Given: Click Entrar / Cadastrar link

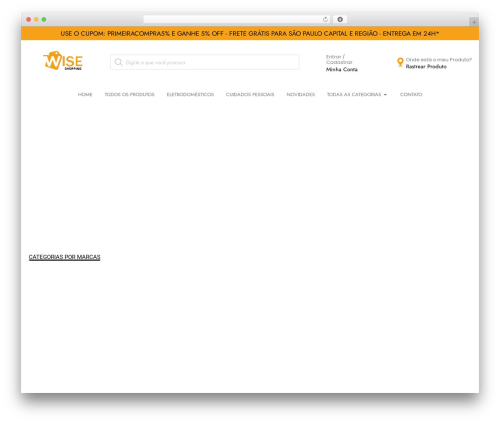Looking at the screenshot, I should click(x=339, y=59).
